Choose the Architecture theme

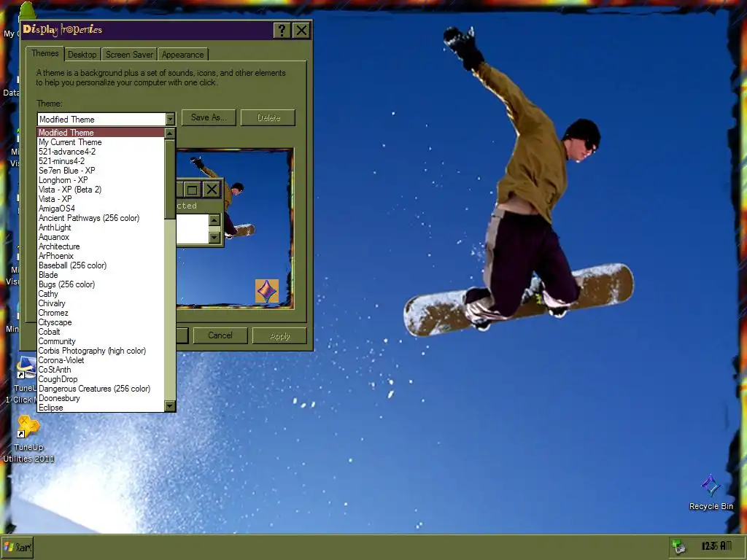[101, 246]
